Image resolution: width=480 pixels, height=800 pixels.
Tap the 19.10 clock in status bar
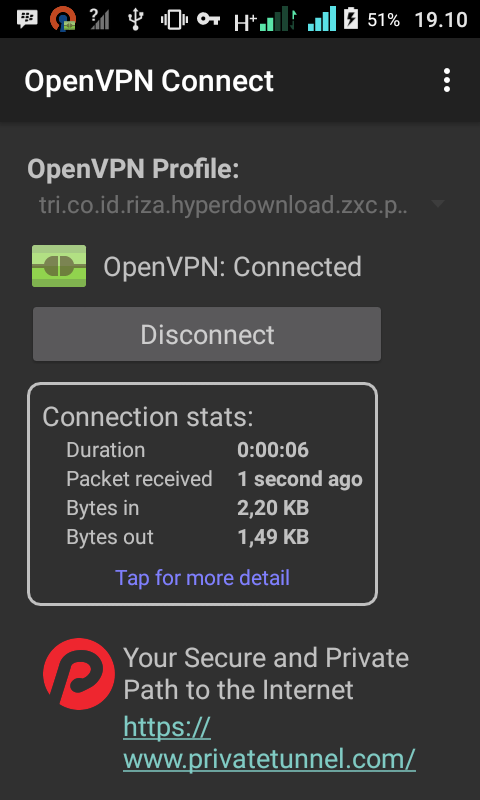(441, 19)
